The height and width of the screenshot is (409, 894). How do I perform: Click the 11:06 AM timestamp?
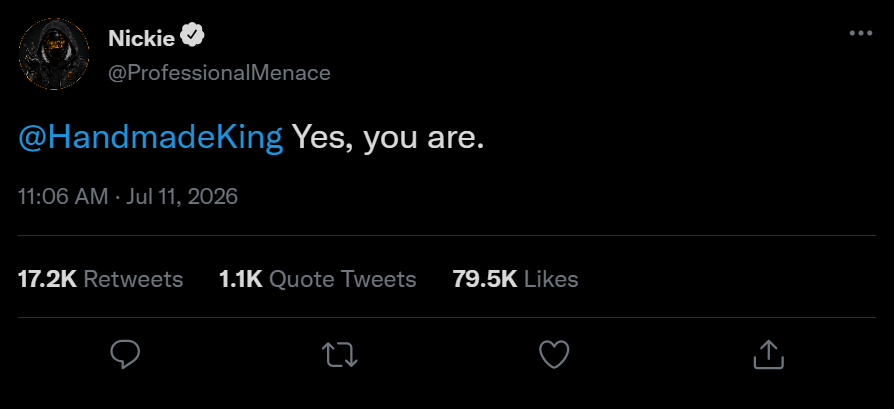[63, 197]
